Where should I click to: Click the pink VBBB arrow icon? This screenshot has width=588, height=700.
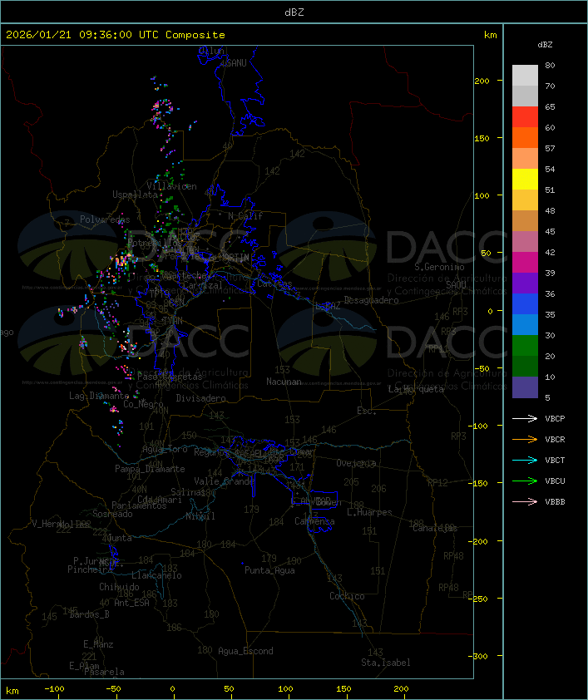pyautogui.click(x=525, y=502)
